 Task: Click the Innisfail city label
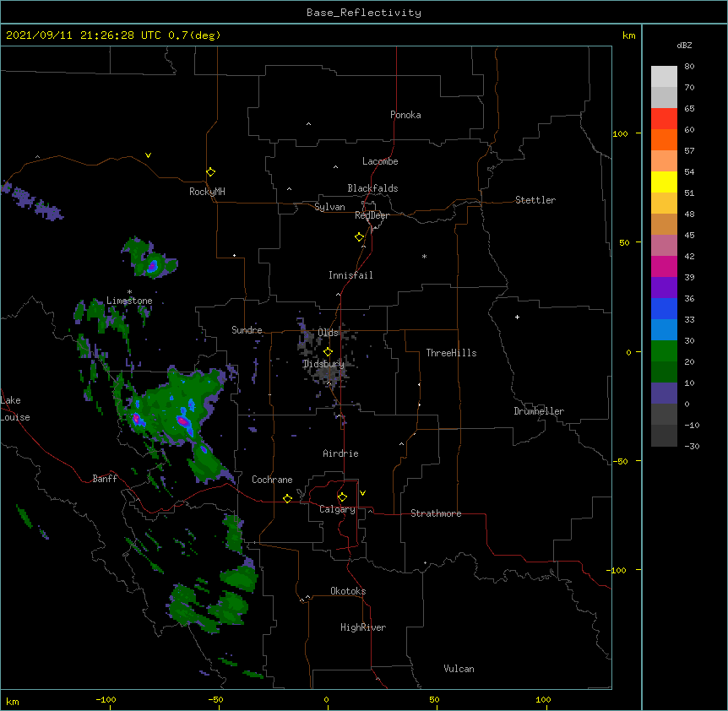(350, 275)
